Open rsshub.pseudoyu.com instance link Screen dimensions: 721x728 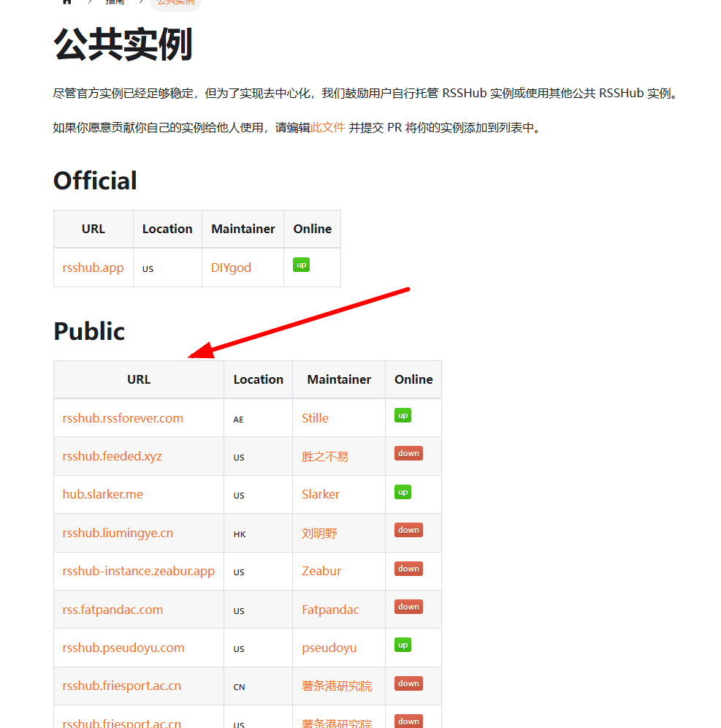(x=123, y=648)
